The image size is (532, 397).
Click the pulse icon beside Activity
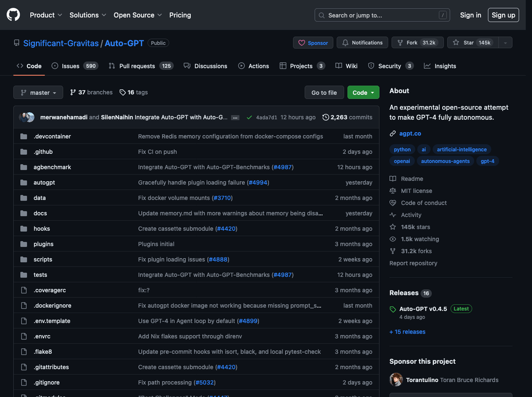pyautogui.click(x=393, y=215)
